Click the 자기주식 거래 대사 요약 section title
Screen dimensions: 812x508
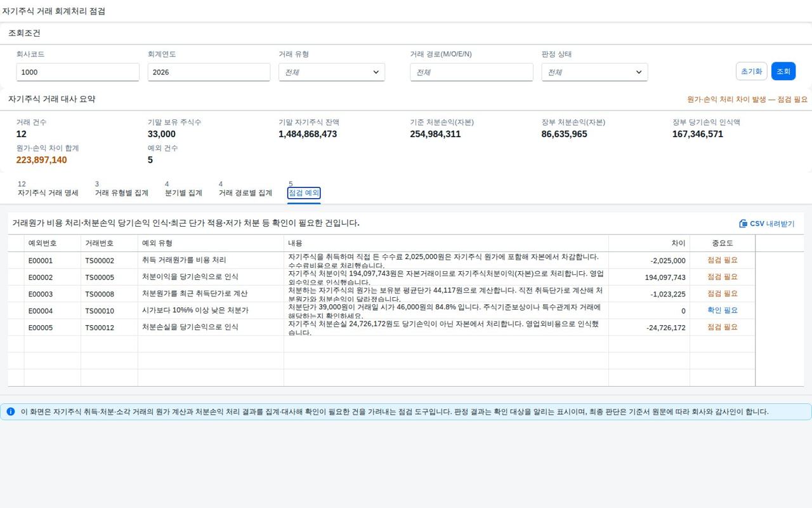pos(52,99)
